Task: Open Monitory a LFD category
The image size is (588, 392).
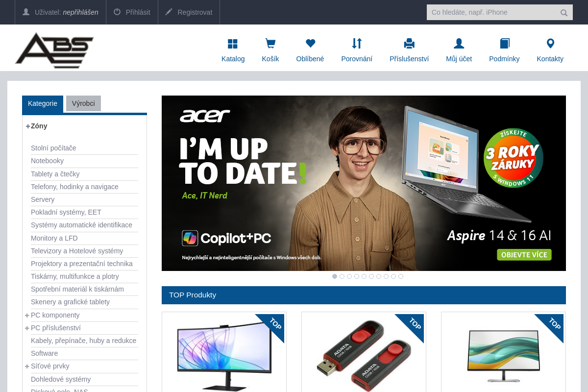Action: click(x=54, y=238)
